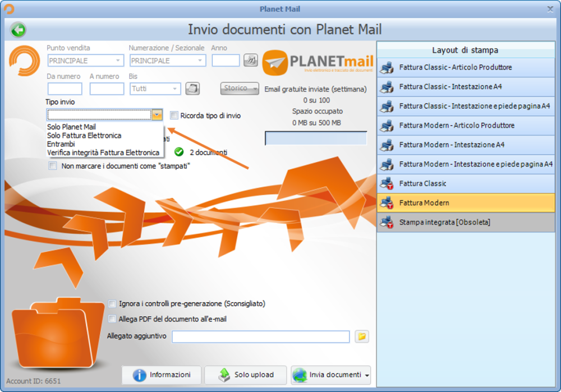Click the print icon beside Bis dropdown
The height and width of the screenshot is (392, 561).
coord(192,89)
